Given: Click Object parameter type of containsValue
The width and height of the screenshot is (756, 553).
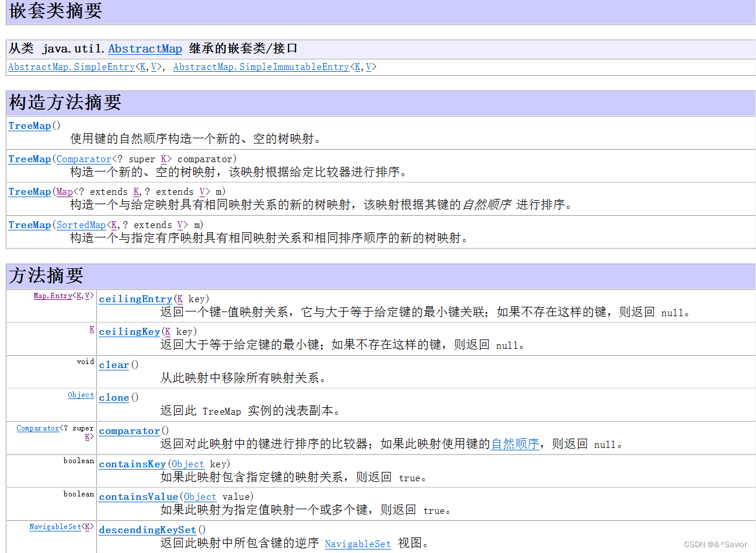Looking at the screenshot, I should [200, 496].
